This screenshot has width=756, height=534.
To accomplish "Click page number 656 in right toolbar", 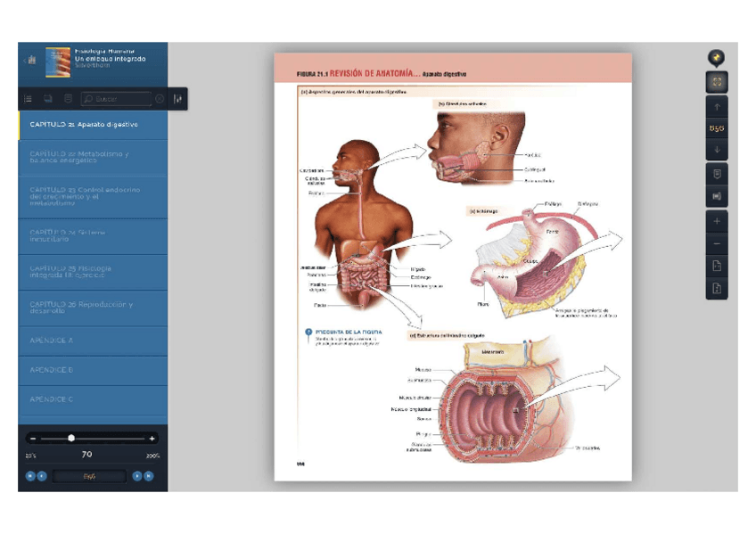I will pyautogui.click(x=717, y=128).
